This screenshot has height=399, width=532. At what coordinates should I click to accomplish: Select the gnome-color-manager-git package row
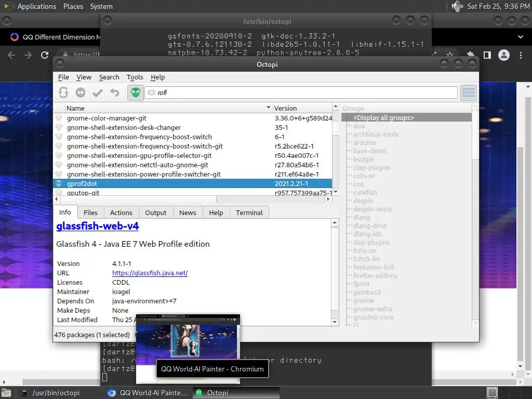193,118
